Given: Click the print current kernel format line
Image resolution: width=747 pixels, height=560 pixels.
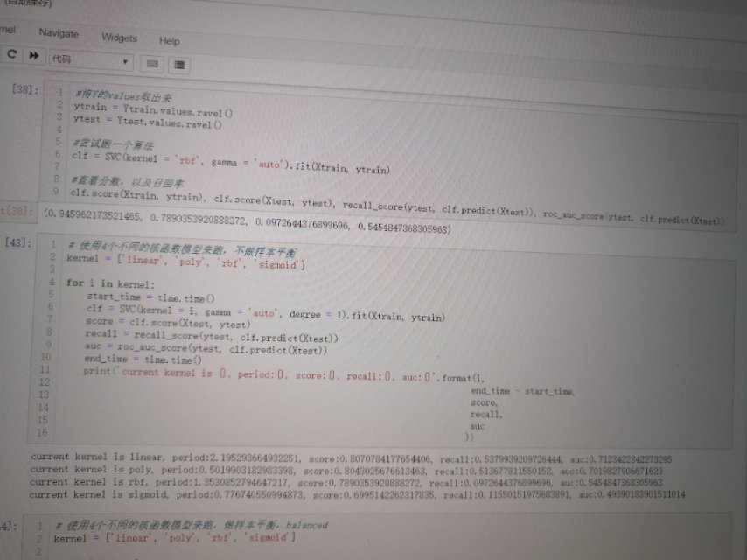Looking at the screenshot, I should 284,374.
